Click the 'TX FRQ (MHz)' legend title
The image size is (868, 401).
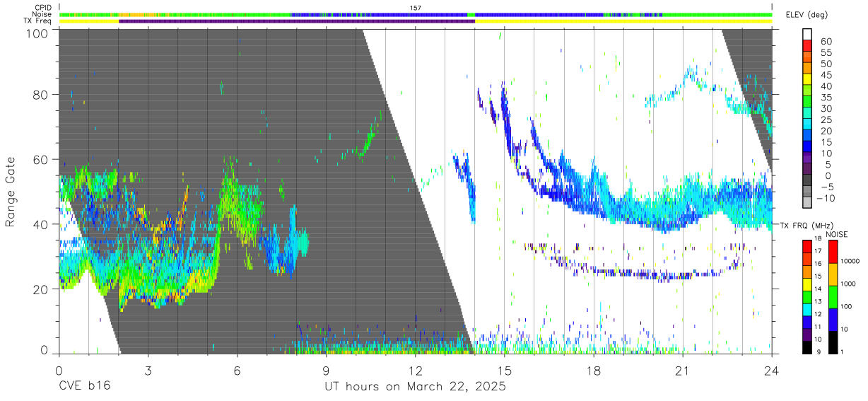click(807, 226)
